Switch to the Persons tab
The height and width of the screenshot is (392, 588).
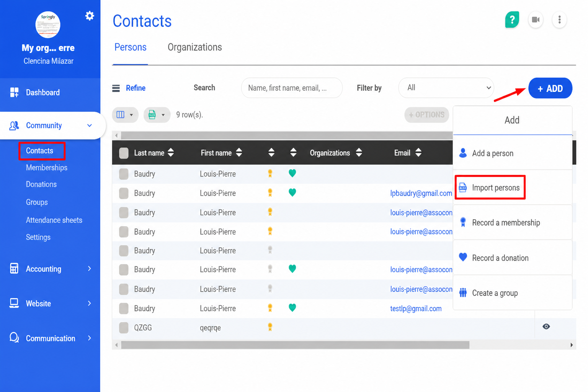pyautogui.click(x=130, y=47)
